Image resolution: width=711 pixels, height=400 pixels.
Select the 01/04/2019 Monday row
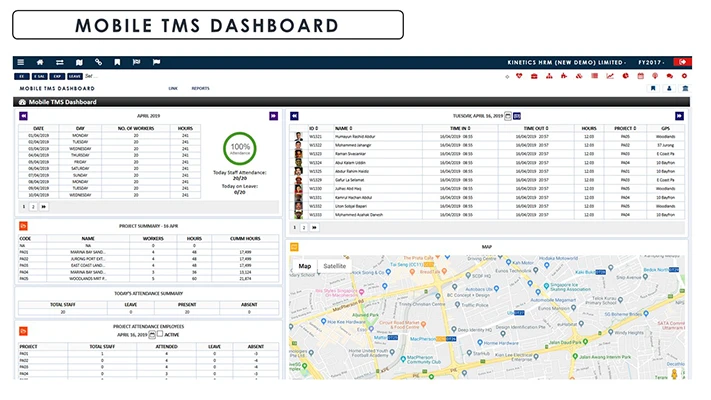click(109, 135)
